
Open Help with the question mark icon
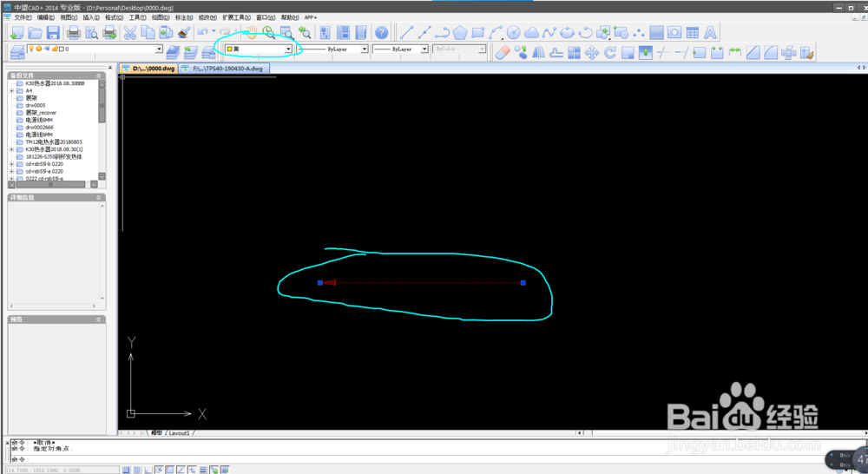point(381,33)
